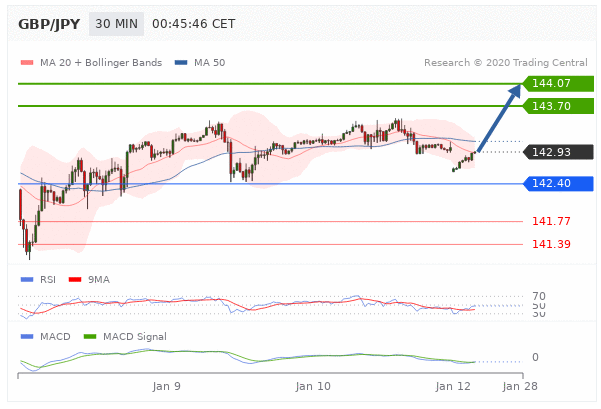Click the MA 20 + Bollinger Bands legend swatch

pos(27,62)
